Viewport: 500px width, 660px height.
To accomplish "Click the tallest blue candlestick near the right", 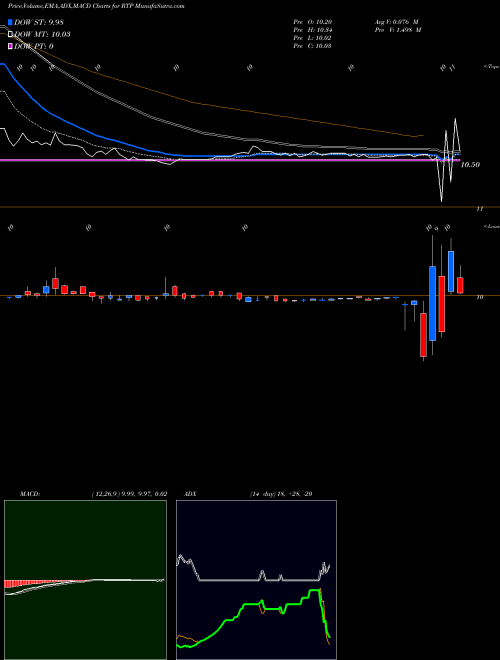I will point(433,303).
